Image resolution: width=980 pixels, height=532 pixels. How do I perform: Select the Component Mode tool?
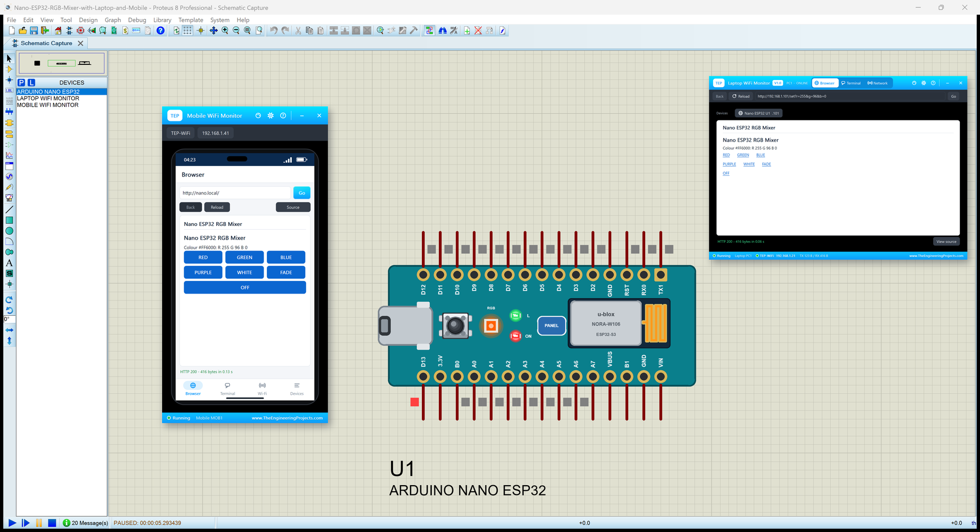(9, 69)
